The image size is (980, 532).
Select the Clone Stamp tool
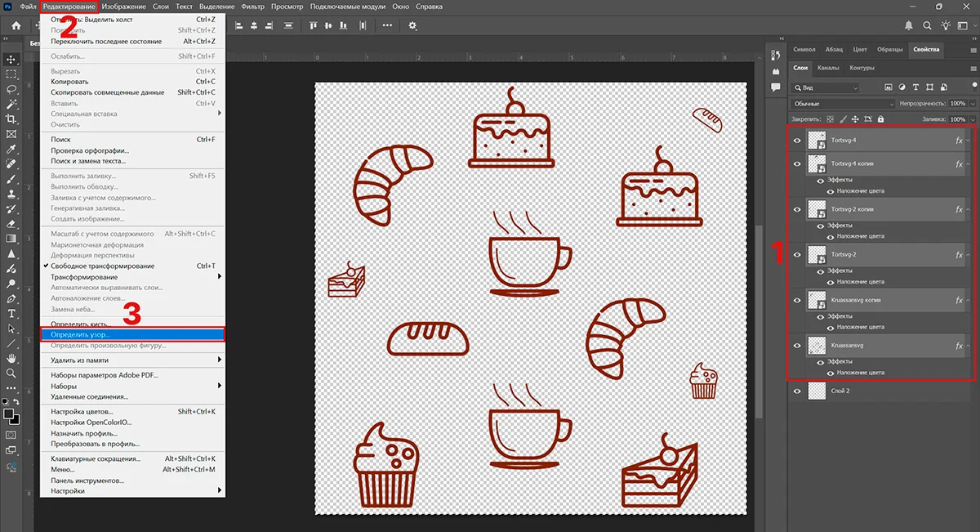11,194
